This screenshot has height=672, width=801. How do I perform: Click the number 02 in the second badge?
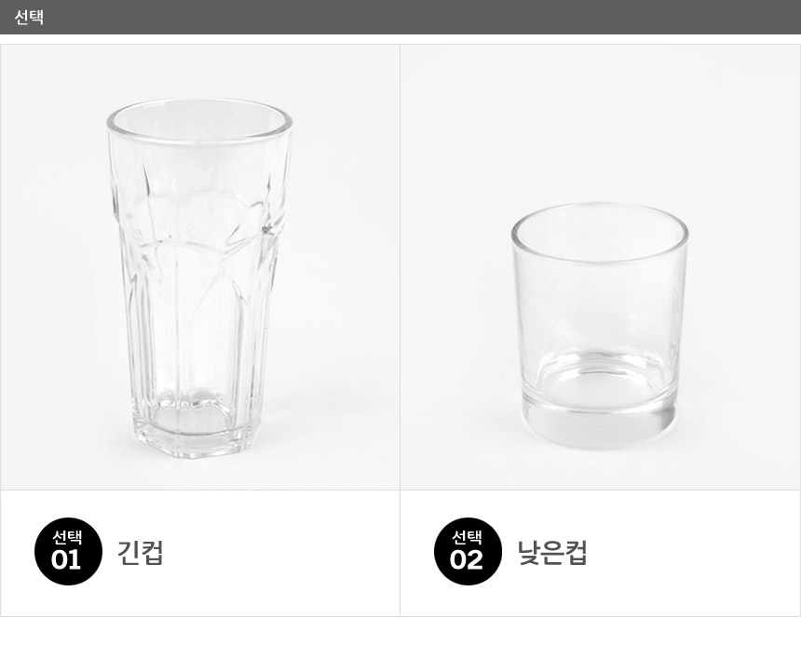point(467,560)
